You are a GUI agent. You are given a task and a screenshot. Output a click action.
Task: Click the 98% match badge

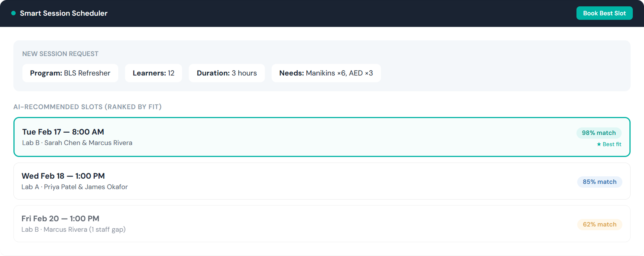coord(599,133)
